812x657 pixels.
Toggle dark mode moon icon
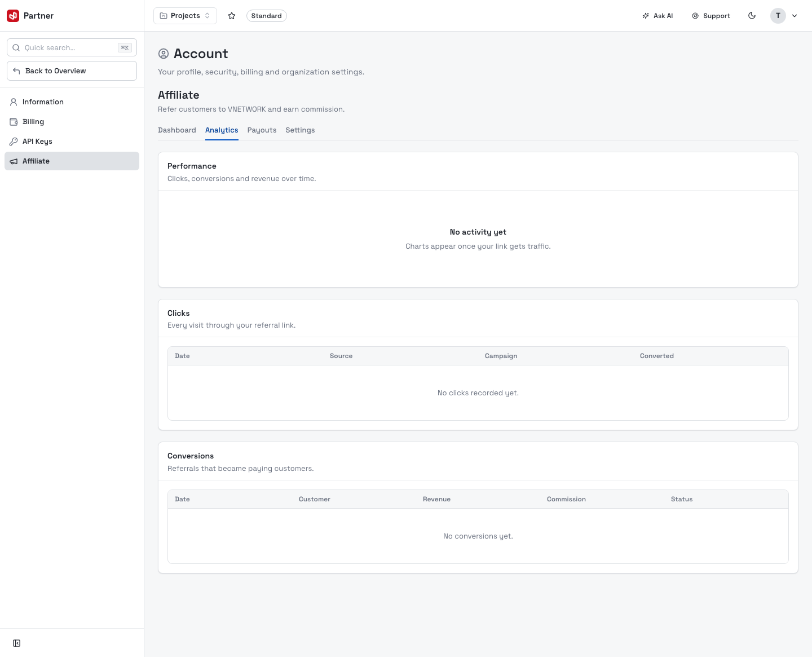tap(752, 16)
